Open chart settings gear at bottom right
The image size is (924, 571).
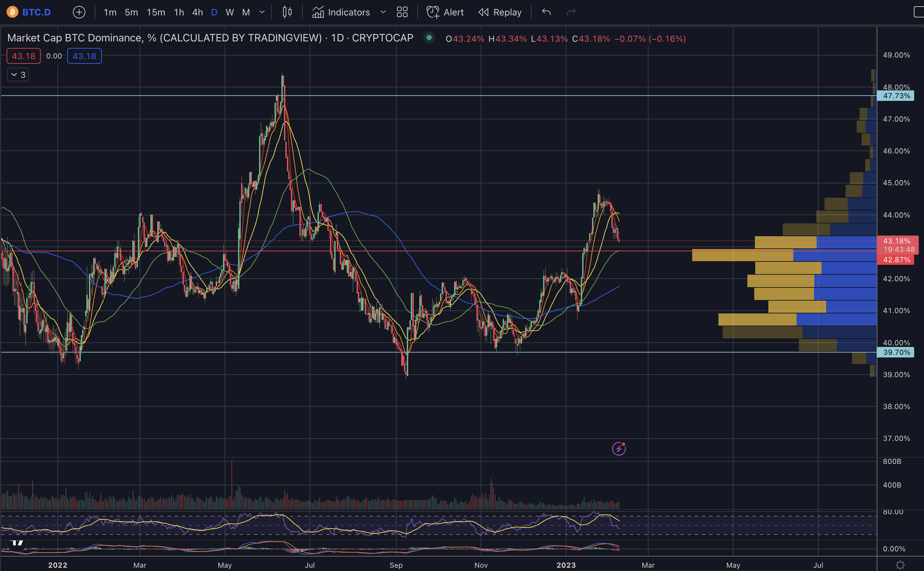[900, 565]
